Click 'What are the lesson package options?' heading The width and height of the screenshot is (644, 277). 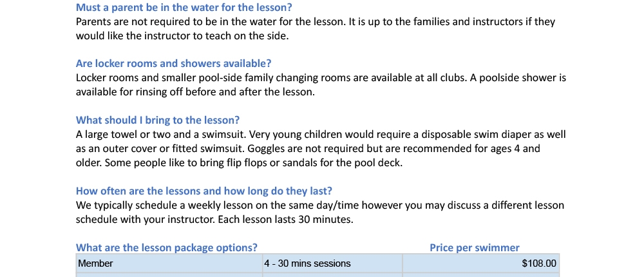(167, 248)
